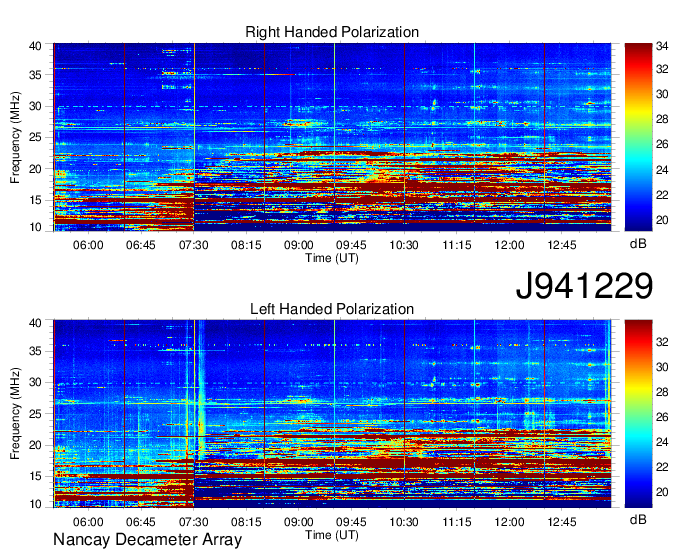This screenshot has height=552, width=680.
Task: Click the 24 value on top color bar
Action: [662, 170]
